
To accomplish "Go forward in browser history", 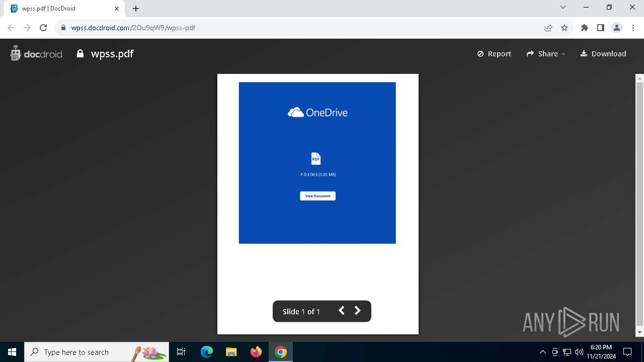I will [x=27, y=28].
